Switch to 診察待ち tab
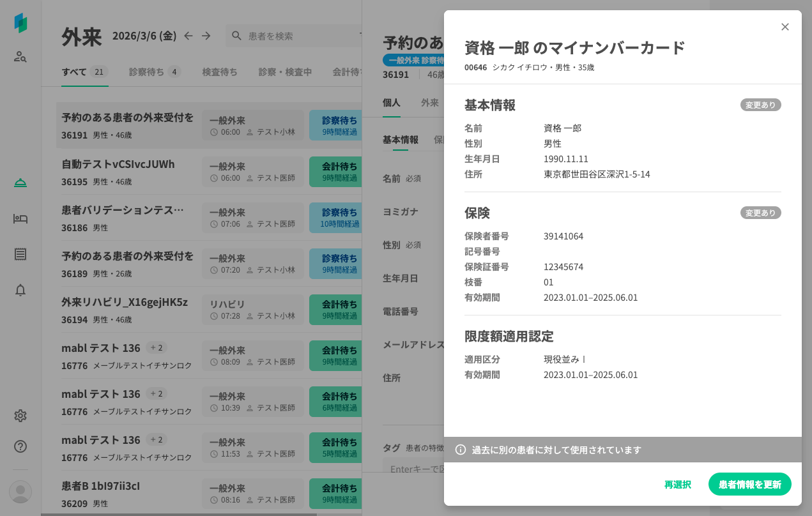The width and height of the screenshot is (812, 516). click(x=146, y=72)
